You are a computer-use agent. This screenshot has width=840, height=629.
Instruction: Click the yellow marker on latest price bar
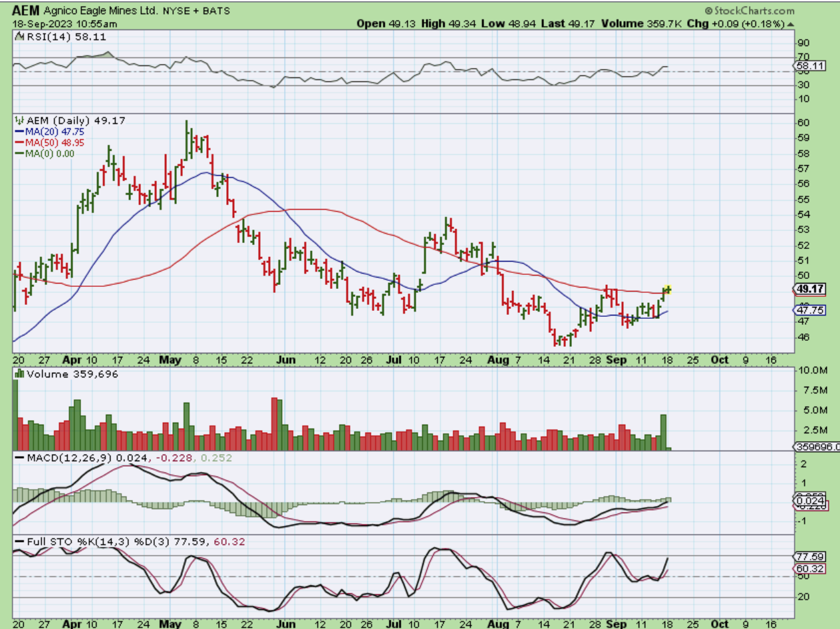pos(667,290)
